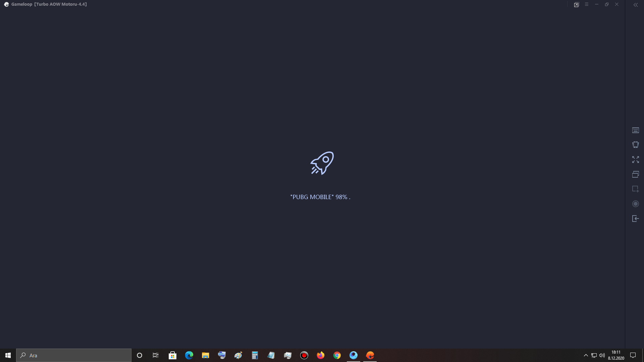Image resolution: width=644 pixels, height=362 pixels.
Task: Enter fullscreen with the four-arrow icon
Action: pyautogui.click(x=635, y=160)
